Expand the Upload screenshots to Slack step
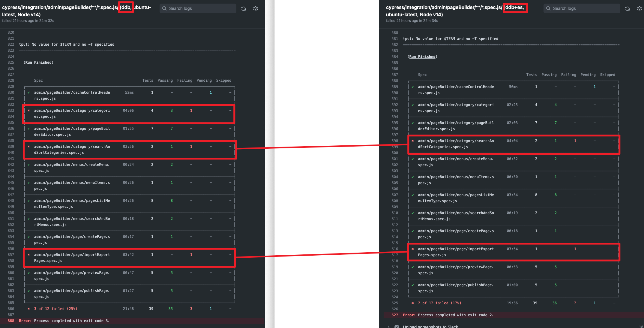This screenshot has height=328, width=644. (x=389, y=326)
